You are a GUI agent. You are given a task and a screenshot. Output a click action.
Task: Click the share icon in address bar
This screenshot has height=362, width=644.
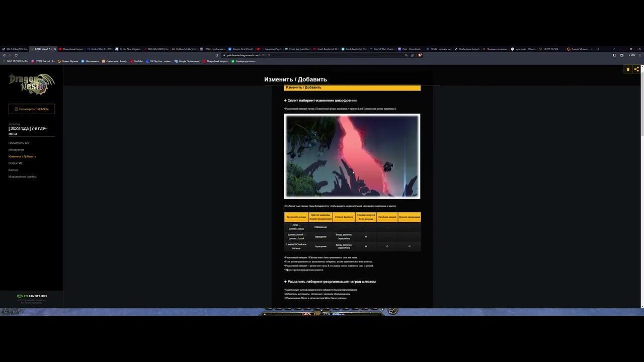point(412,55)
